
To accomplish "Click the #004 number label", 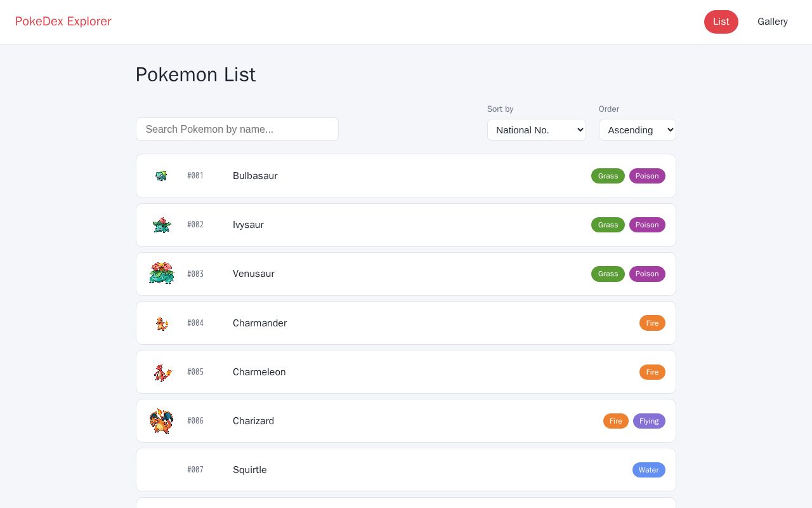I will (x=195, y=323).
